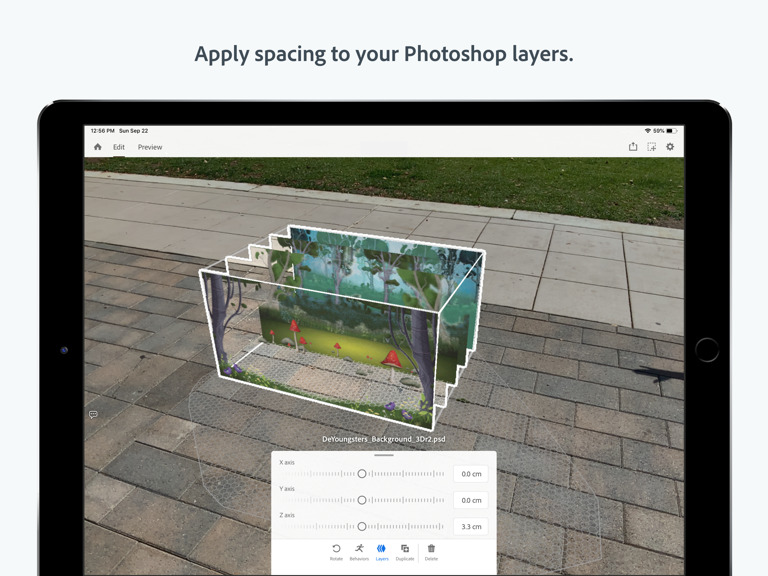
Task: Click the Z axis slider handle
Action: pos(362,526)
